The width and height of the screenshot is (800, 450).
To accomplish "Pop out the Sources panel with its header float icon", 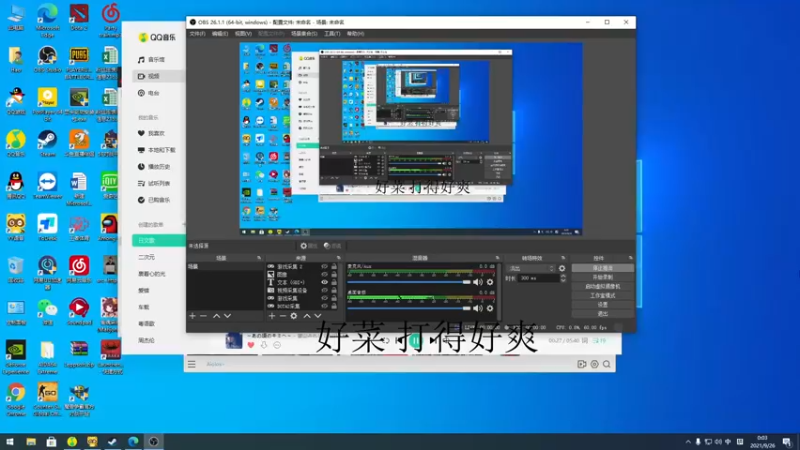I will click(x=339, y=258).
